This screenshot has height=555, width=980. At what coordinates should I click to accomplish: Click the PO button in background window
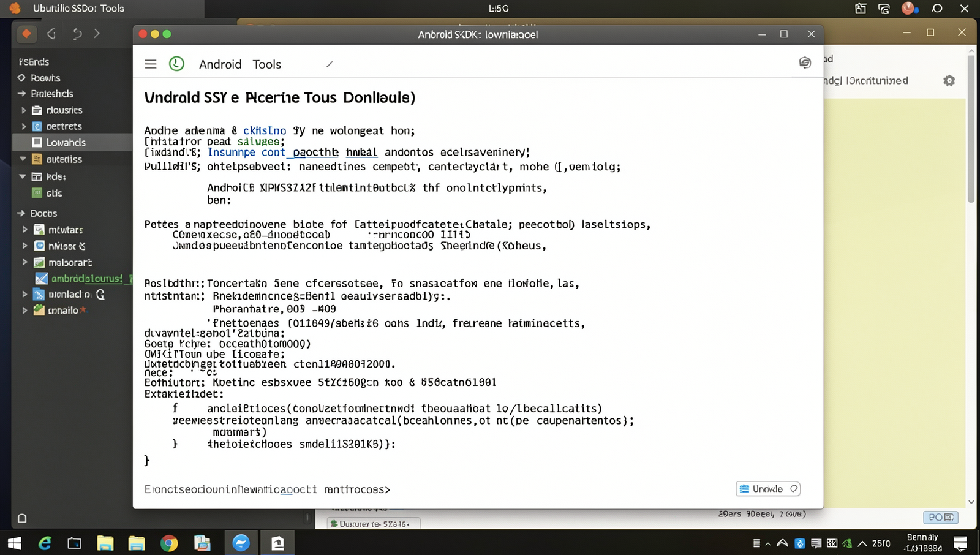(941, 518)
